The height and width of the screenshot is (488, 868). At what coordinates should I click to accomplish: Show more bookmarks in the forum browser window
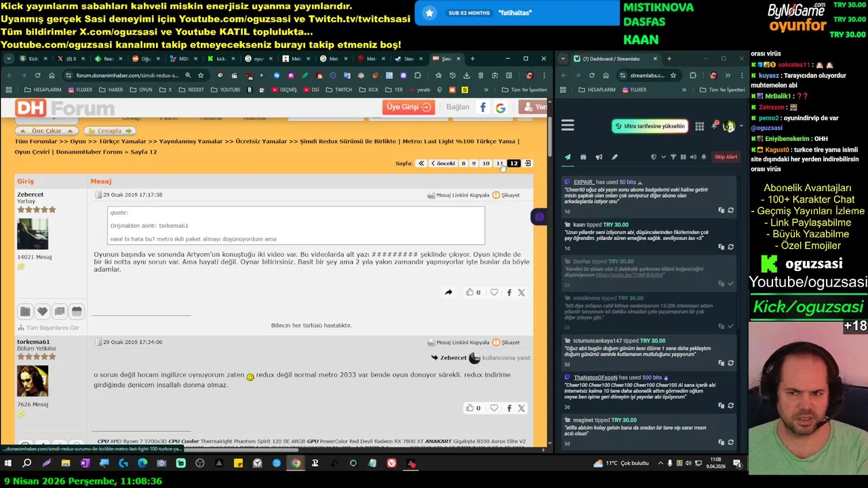click(x=486, y=89)
